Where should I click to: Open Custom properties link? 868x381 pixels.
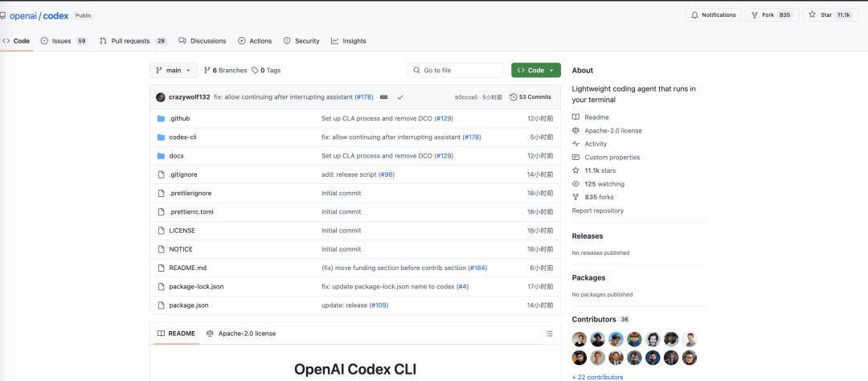tap(606, 158)
